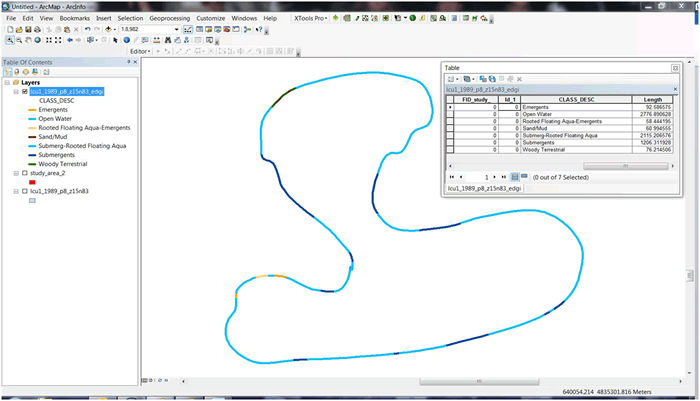Click Switch Selection in Table window
Viewport: 700px width, 401px height.
pos(492,79)
